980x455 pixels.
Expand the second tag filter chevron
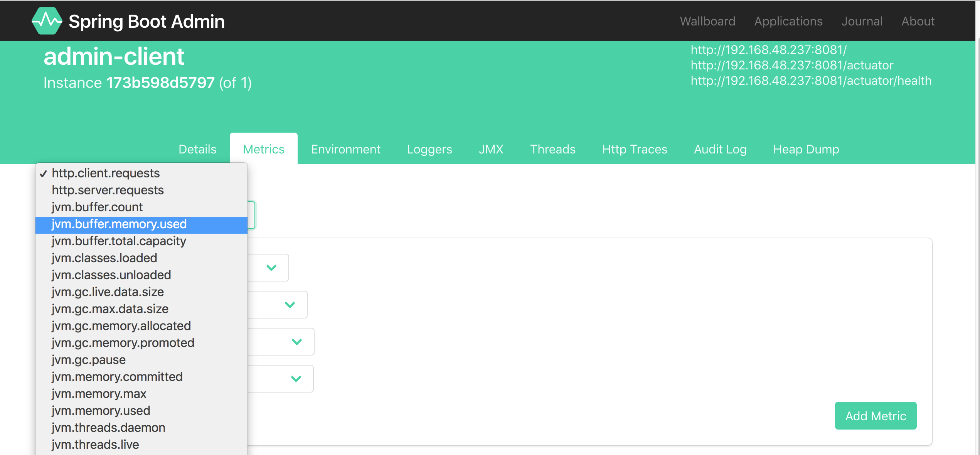290,305
